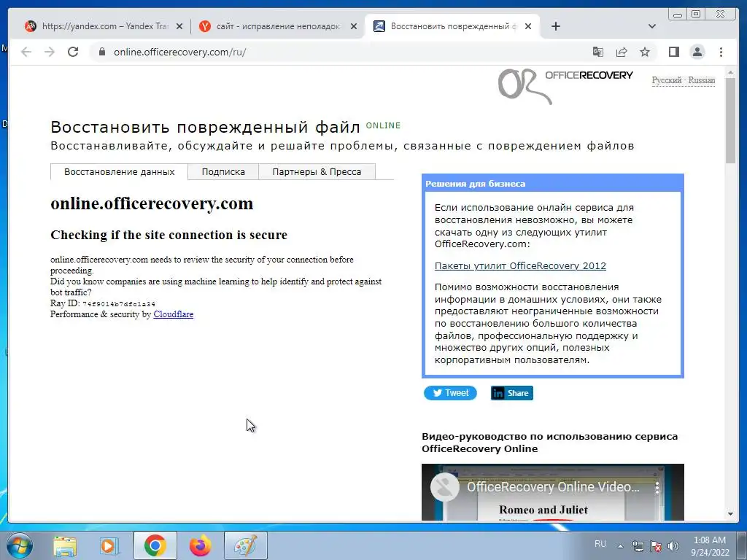Click the 'Восстановить поврежденный файл' heading

tap(205, 127)
